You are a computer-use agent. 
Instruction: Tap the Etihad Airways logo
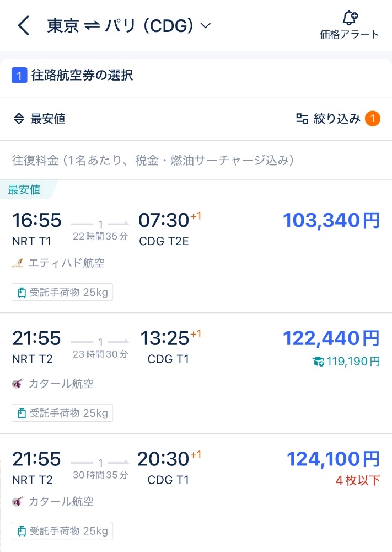click(18, 263)
